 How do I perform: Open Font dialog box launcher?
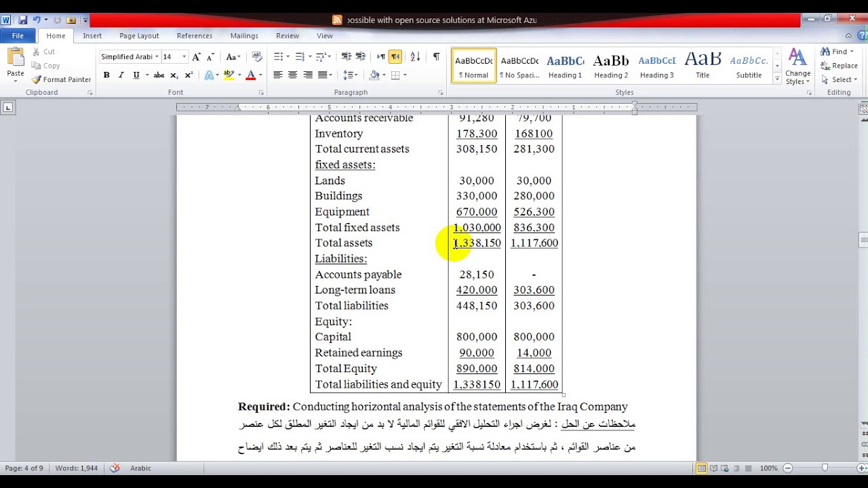pyautogui.click(x=261, y=93)
